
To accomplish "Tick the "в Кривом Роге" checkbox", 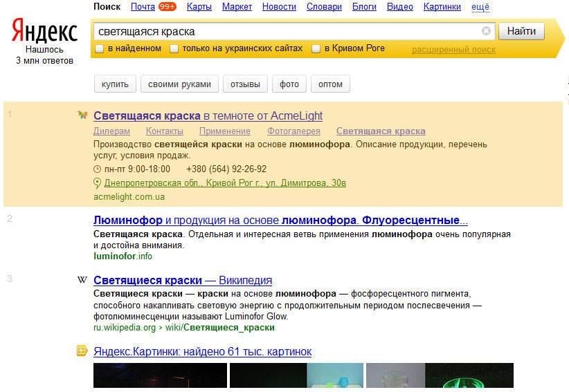I will (x=316, y=48).
